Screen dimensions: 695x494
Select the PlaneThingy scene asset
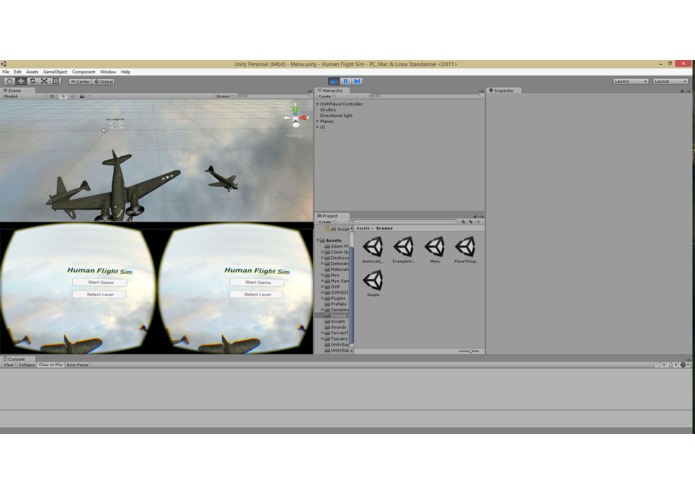tap(465, 250)
